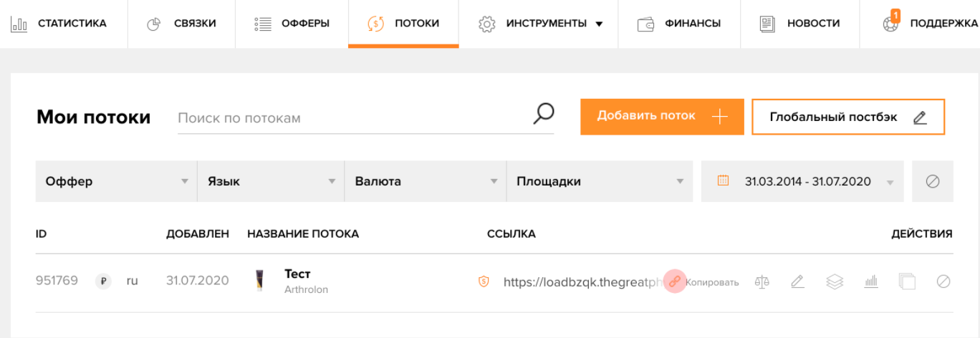Screen dimensions: 980x338
Task: Reset filters with the crossed-circle button
Action: pos(932,181)
